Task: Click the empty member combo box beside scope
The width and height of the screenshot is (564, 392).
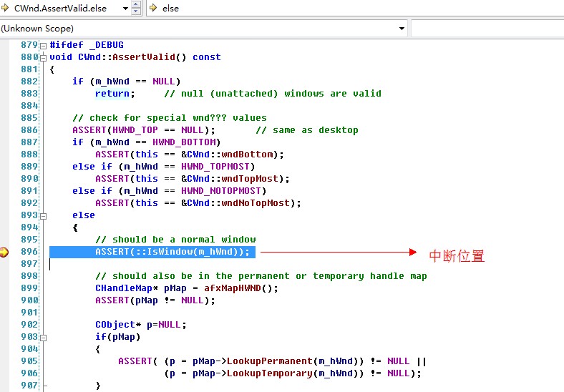Action: click(487, 29)
